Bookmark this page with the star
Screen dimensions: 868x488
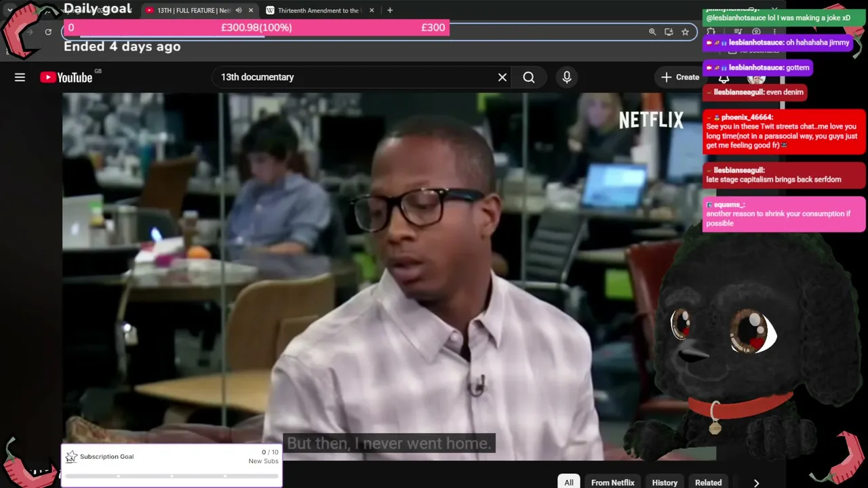click(x=685, y=32)
